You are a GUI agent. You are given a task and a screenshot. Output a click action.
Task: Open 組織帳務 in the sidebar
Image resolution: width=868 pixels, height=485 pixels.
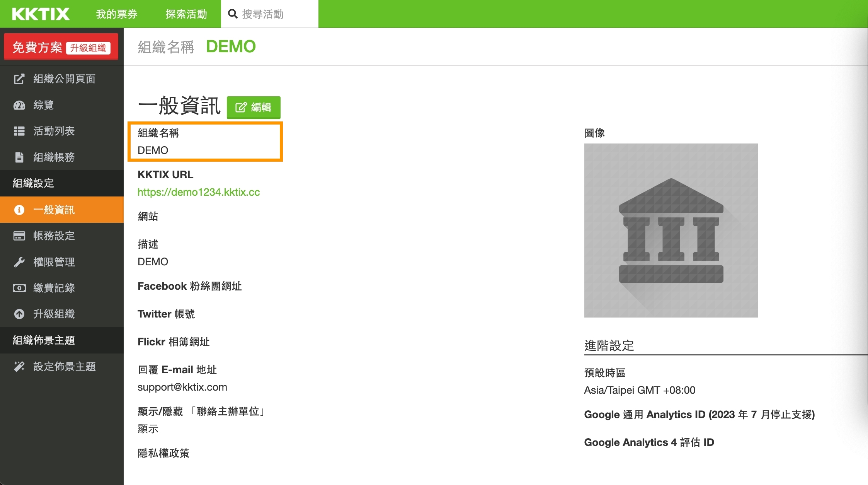tap(62, 157)
